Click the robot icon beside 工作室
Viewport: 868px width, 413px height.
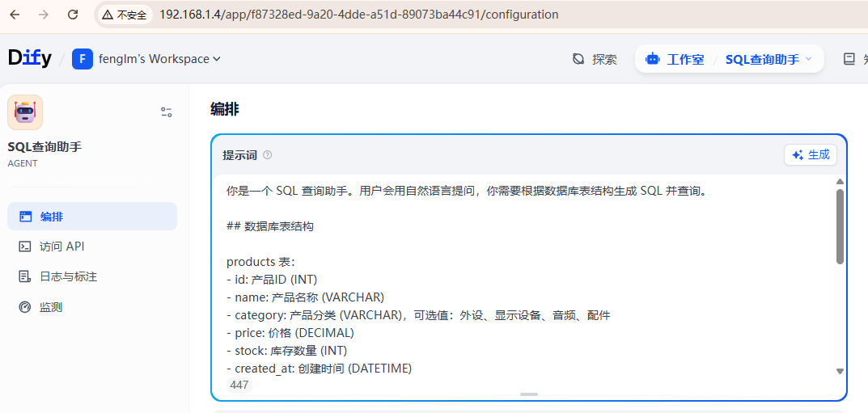(653, 59)
